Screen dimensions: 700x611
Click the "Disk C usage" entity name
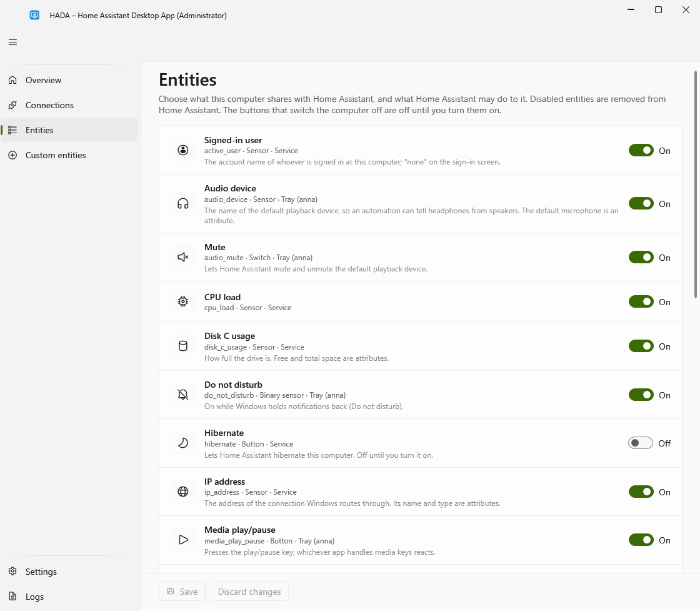point(229,336)
